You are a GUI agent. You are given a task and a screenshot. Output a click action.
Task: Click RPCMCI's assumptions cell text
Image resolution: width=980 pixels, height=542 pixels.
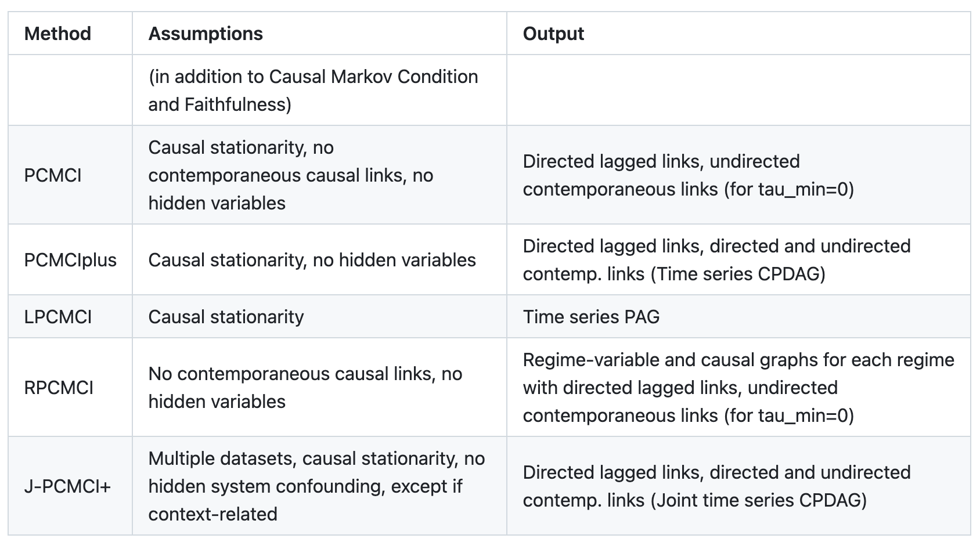click(305, 388)
